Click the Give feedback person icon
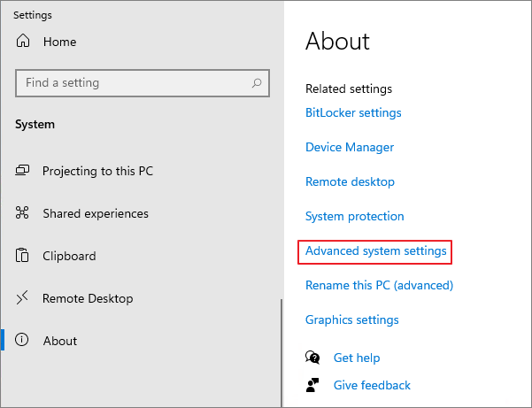532x408 pixels. [312, 385]
